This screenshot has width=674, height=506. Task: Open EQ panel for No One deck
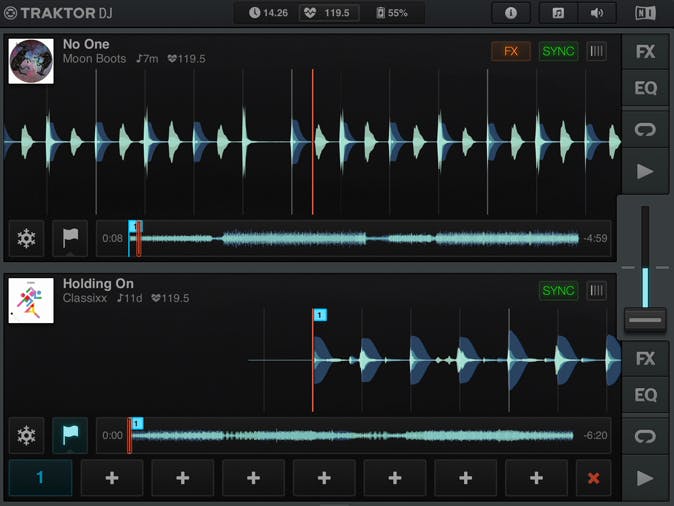point(645,88)
